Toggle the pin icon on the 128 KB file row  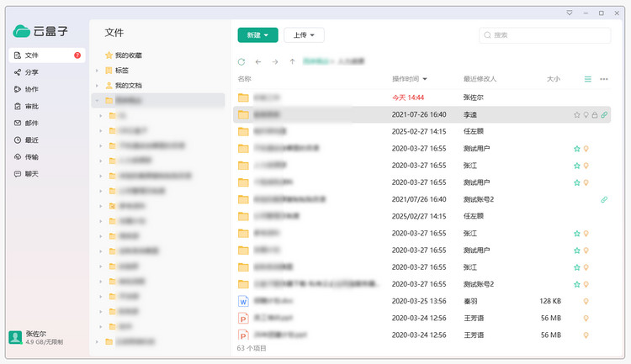586,301
